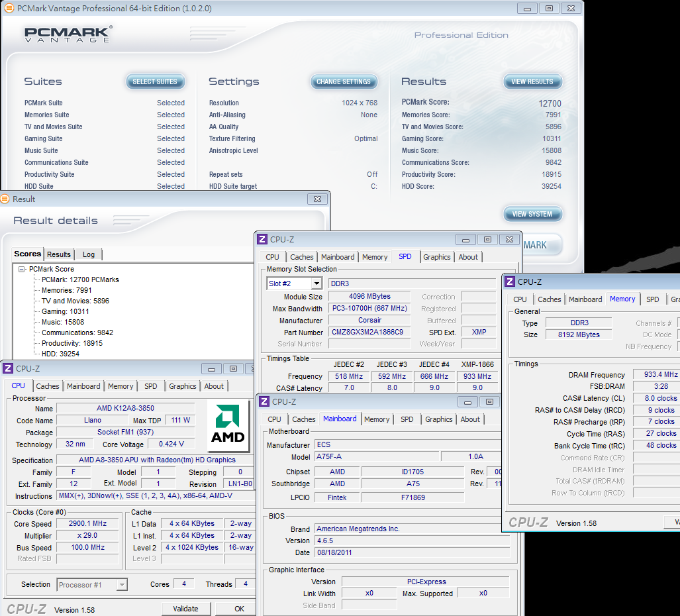Click the BIOS Date field 08/18/2011
This screenshot has height=616, width=680.
412,552
